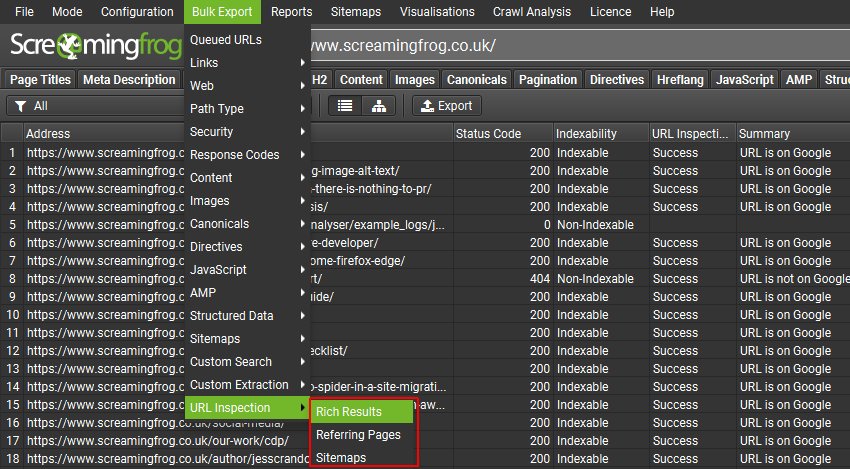Choose Sitemaps under URL Inspection

[363, 458]
